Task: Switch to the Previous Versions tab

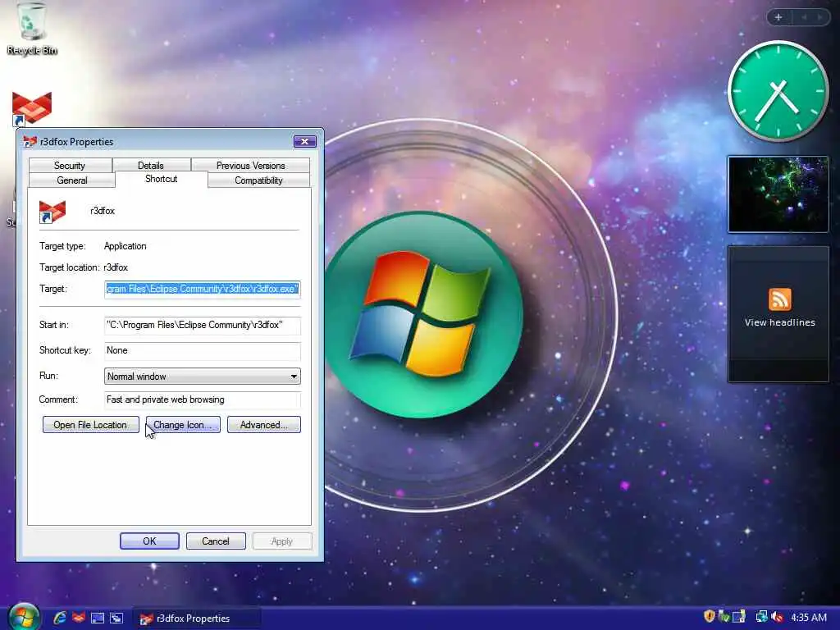Action: coord(251,165)
